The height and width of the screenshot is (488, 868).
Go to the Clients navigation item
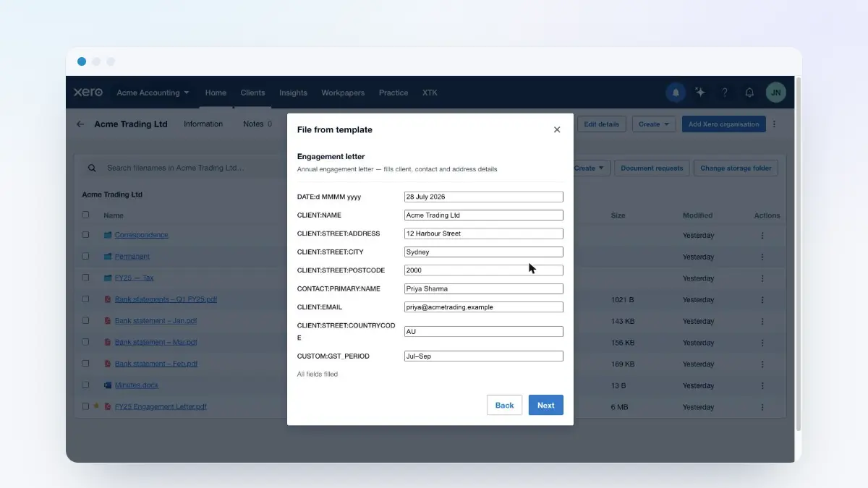[253, 93]
